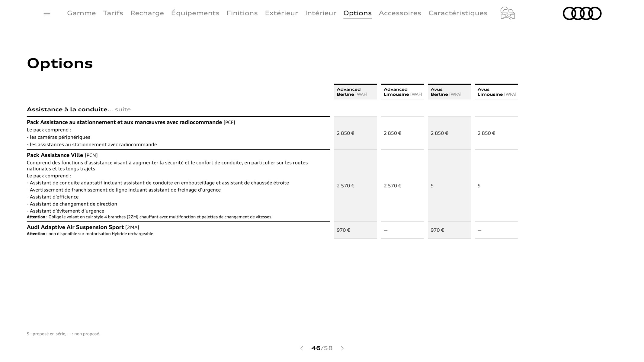Click the Attention note about volant [2ZM]
This screenshot has height=362, width=644.
149,217
